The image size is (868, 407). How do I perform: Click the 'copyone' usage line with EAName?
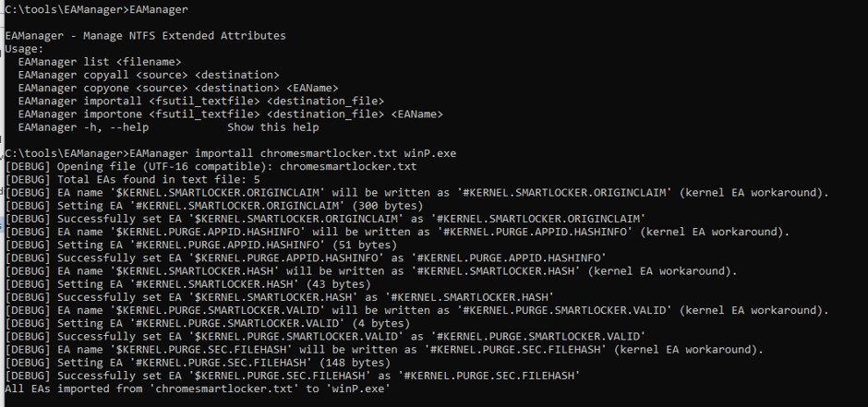[177, 88]
